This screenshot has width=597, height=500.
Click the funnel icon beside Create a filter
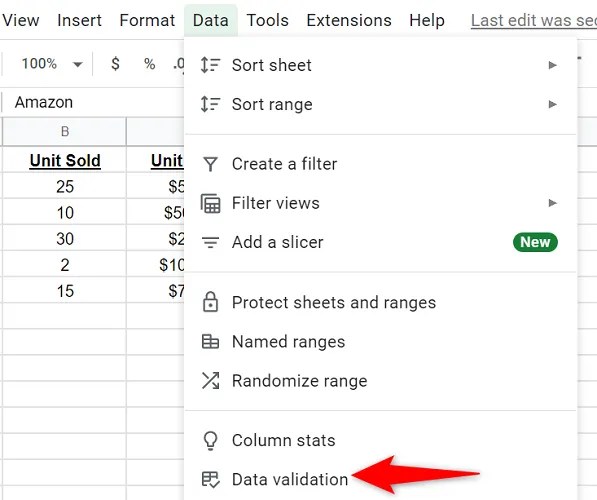tap(210, 164)
